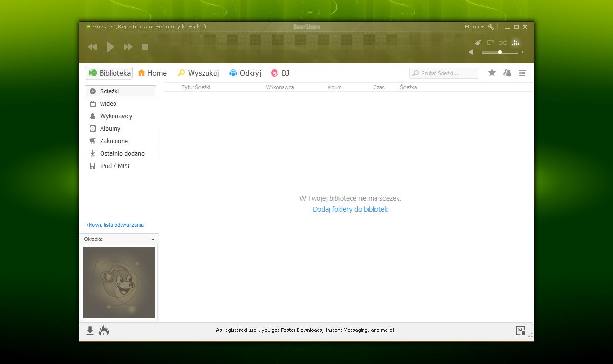This screenshot has width=613, height=364.
Task: Toggle the shuffle playback mode
Action: click(503, 43)
